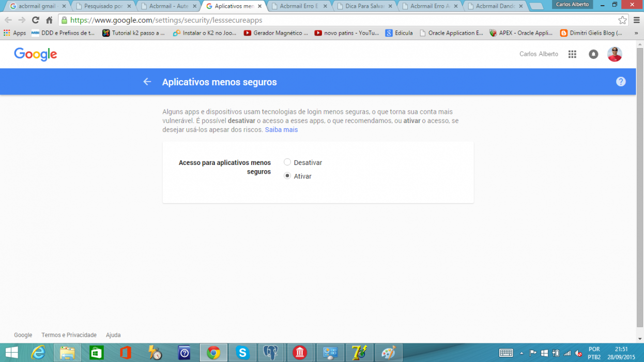Open the taskbar clock showing 21:51
Image resolution: width=644 pixels, height=362 pixels.
(621, 353)
